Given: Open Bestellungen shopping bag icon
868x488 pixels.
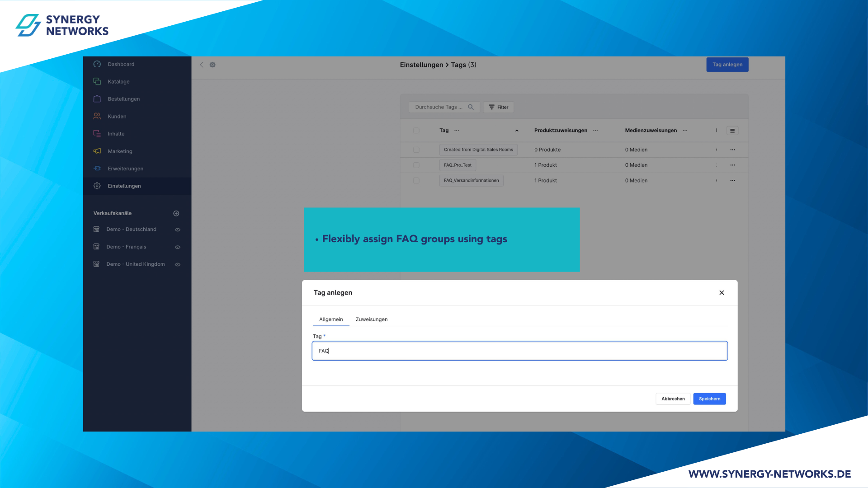Looking at the screenshot, I should 97,99.
